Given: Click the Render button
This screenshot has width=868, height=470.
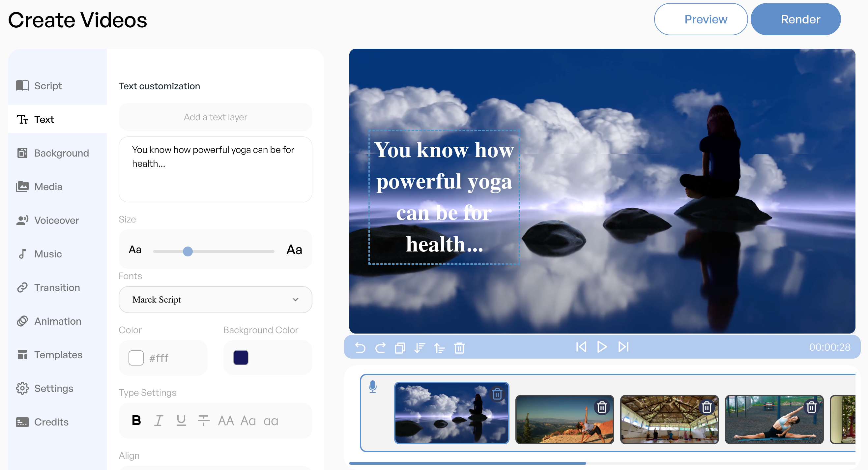Looking at the screenshot, I should tap(796, 19).
